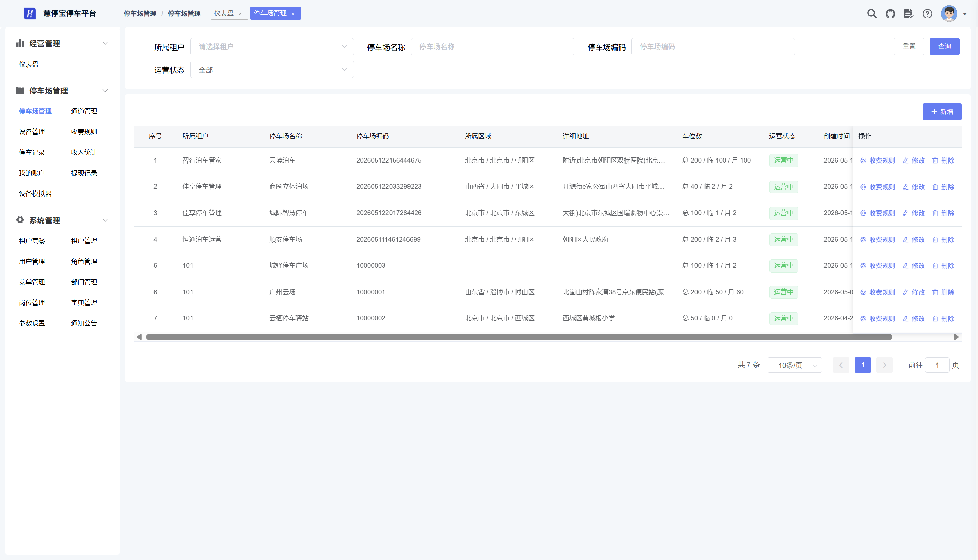This screenshot has width=978, height=560.
Task: Open 收入统计 in sidebar
Action: [84, 153]
